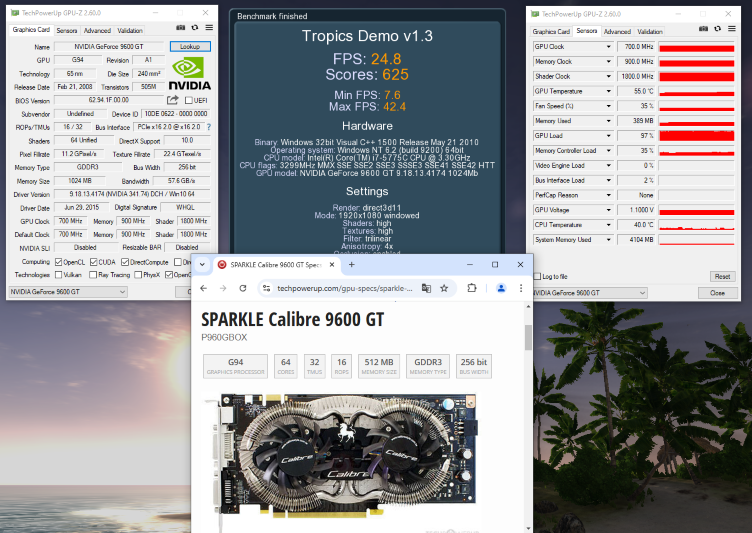Click the G94 graphics processor spec box
Screen dimensions: 752x533
click(235, 367)
